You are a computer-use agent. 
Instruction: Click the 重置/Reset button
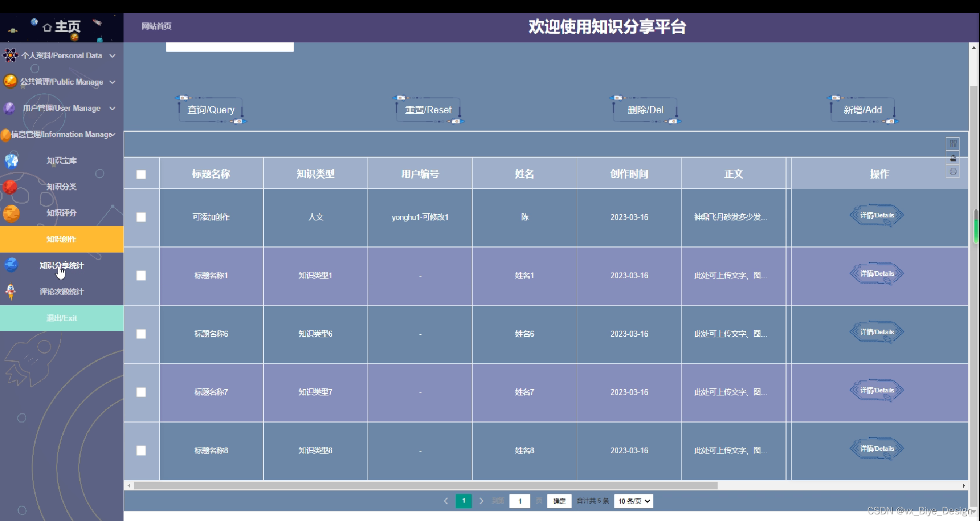click(428, 110)
